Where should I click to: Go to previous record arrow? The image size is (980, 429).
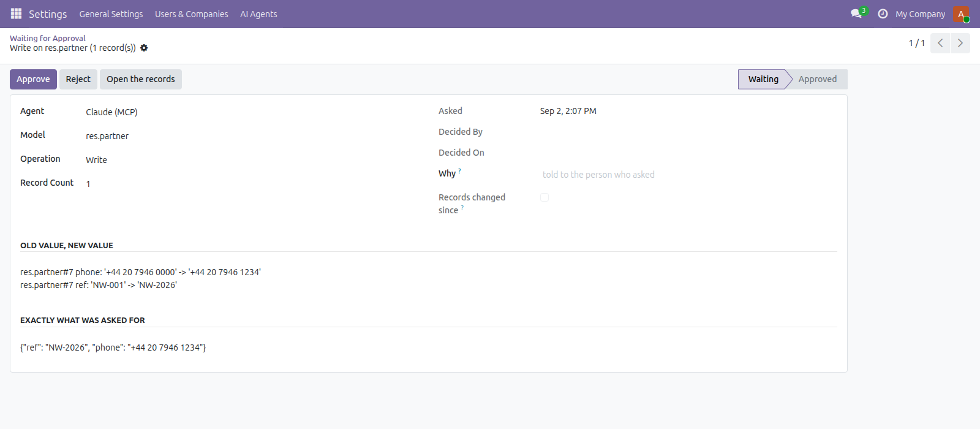click(940, 43)
